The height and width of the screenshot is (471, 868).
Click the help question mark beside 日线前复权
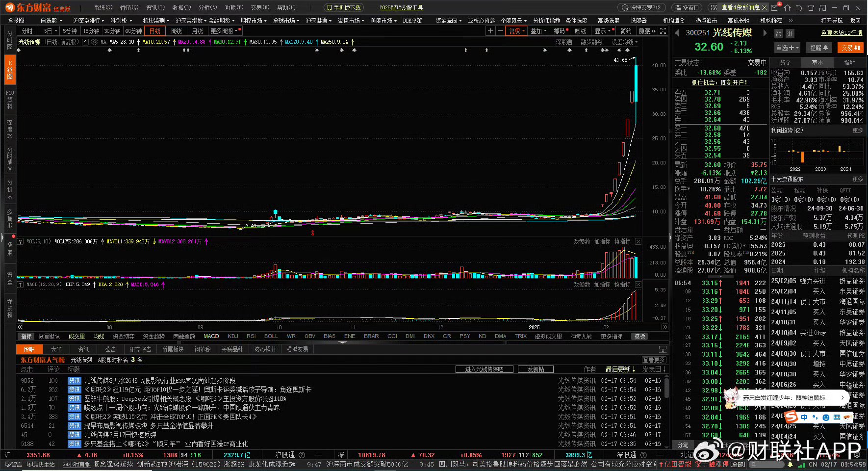tap(85, 42)
